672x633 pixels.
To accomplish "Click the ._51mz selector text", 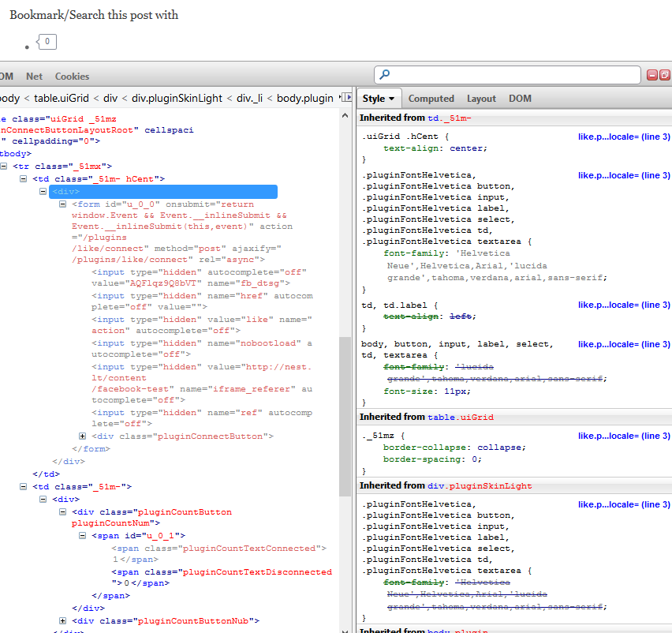I will pyautogui.click(x=379, y=436).
